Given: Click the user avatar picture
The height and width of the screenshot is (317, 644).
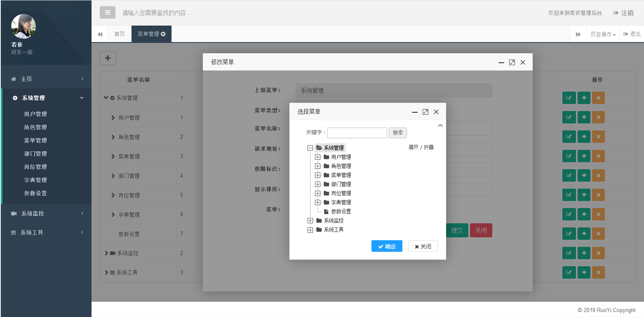Looking at the screenshot, I should pyautogui.click(x=24, y=26).
